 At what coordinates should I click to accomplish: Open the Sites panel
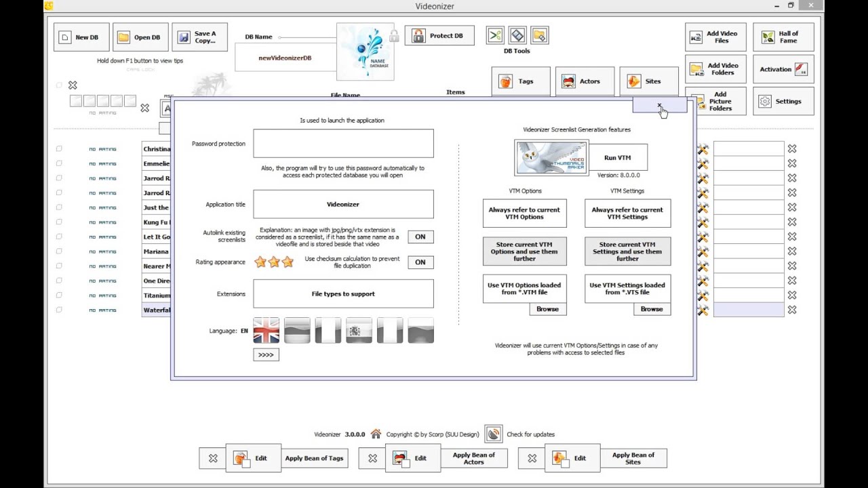pos(648,81)
